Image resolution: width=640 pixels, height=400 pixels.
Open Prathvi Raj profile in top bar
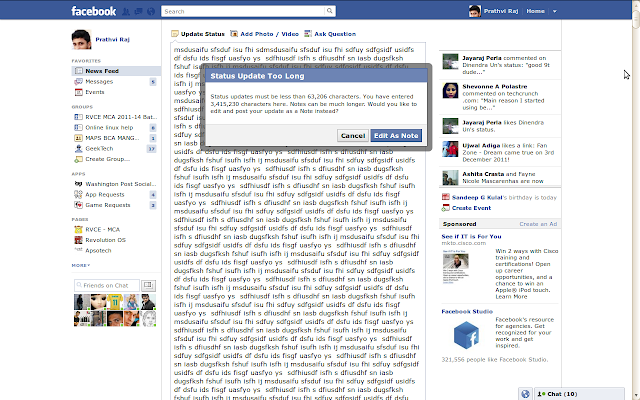click(x=494, y=11)
